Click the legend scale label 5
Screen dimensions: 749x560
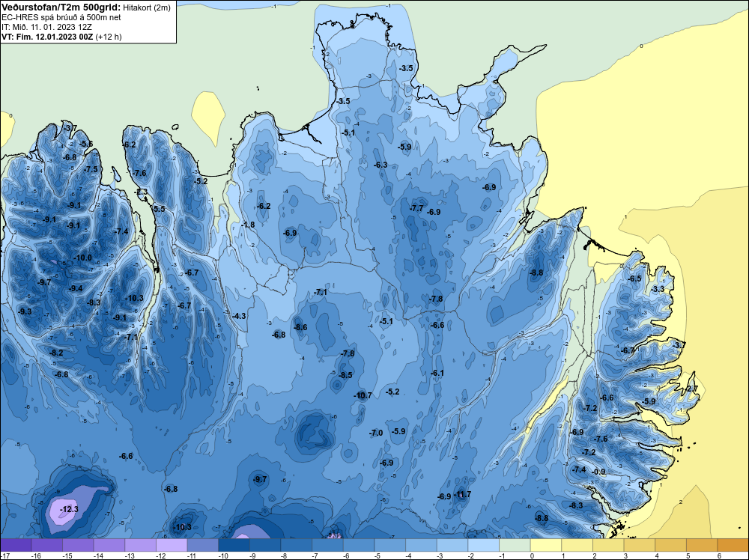(688, 556)
